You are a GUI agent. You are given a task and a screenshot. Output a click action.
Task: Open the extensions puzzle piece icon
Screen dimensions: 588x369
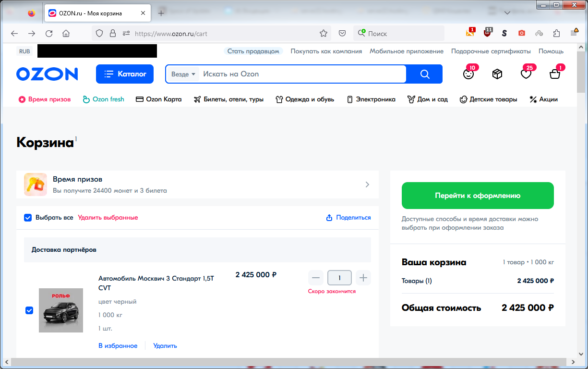pyautogui.click(x=556, y=34)
